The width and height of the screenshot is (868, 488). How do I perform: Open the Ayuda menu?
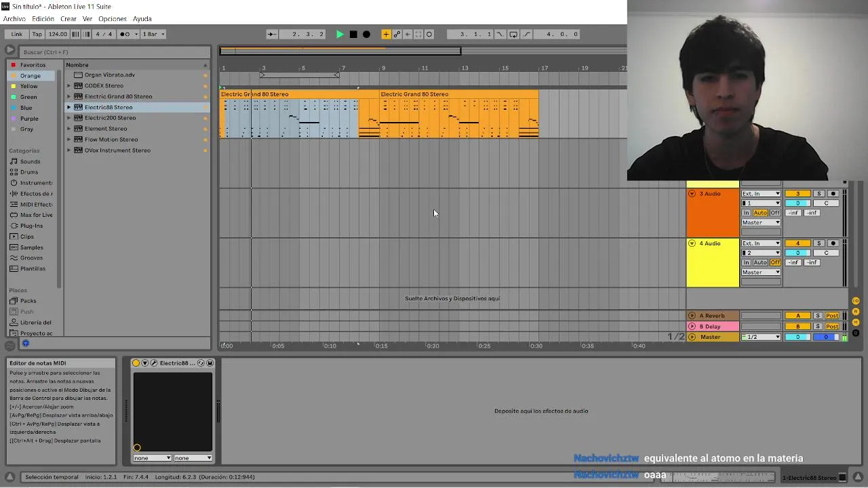pos(142,19)
